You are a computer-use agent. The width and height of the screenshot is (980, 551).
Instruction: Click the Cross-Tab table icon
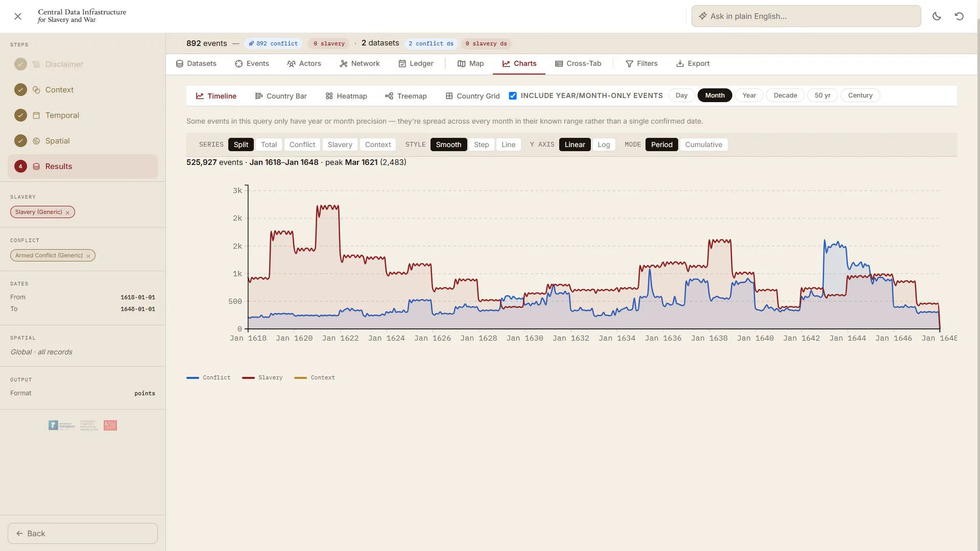[559, 64]
